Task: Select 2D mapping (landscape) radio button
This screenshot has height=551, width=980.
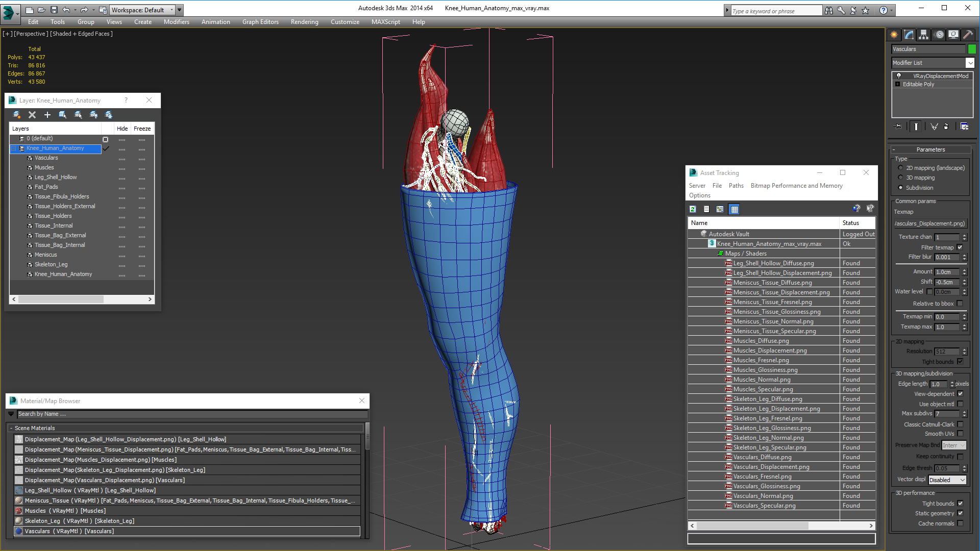Action: coord(900,168)
